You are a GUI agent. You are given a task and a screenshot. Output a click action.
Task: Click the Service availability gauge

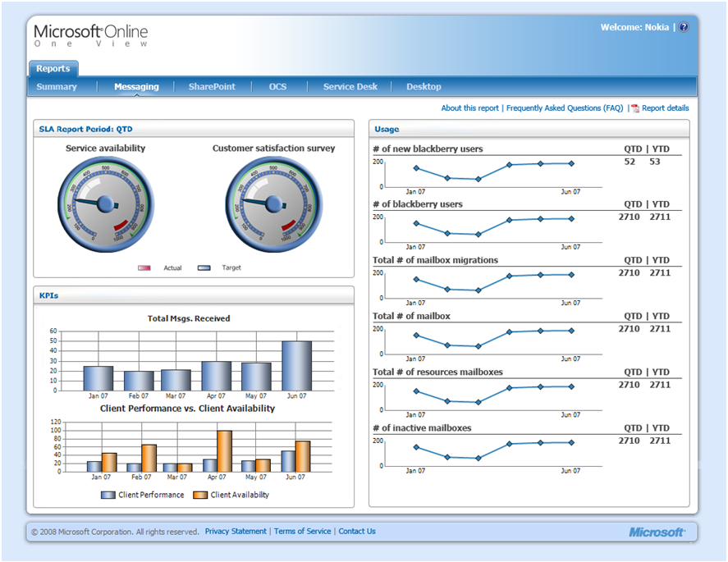(106, 204)
